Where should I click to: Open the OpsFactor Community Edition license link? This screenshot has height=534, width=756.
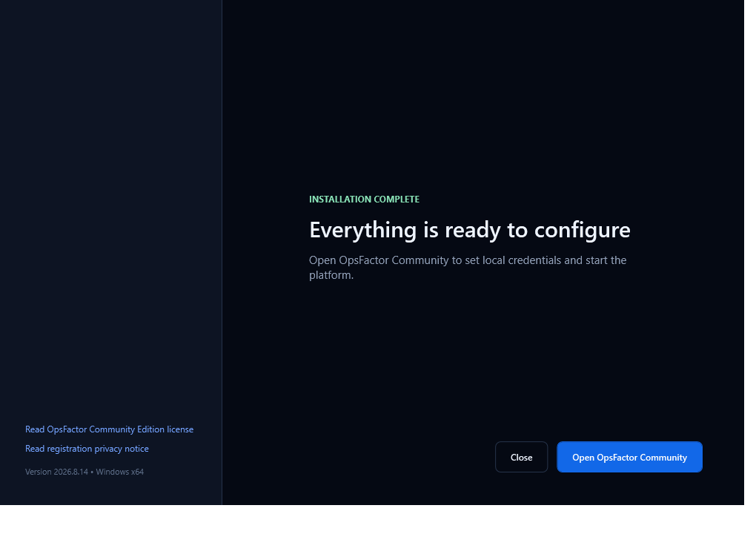coord(110,429)
